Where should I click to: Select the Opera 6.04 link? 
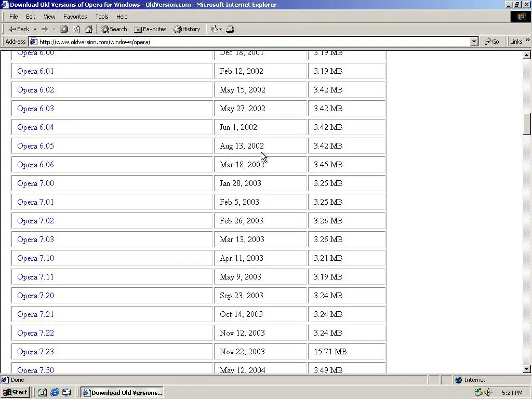[x=35, y=127]
